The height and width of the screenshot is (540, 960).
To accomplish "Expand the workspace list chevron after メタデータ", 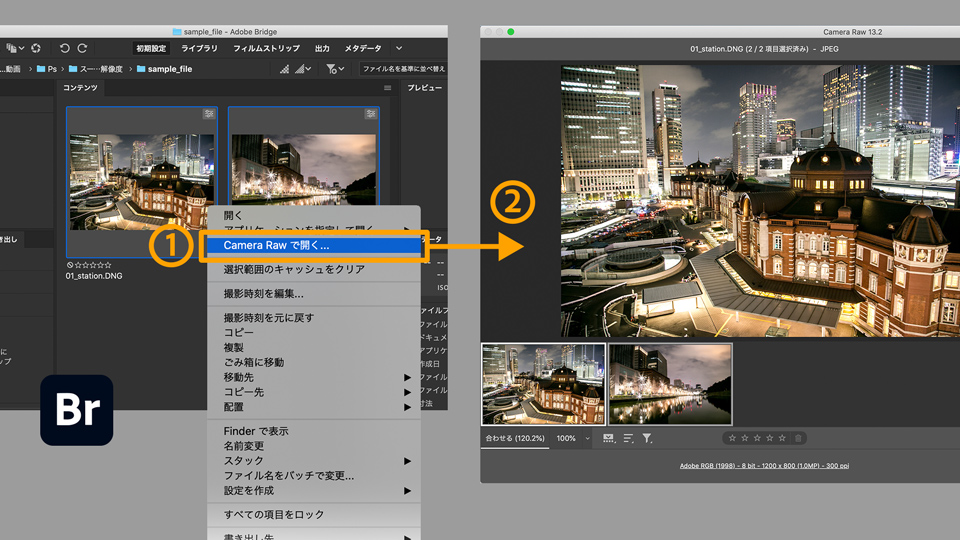I will (x=399, y=48).
